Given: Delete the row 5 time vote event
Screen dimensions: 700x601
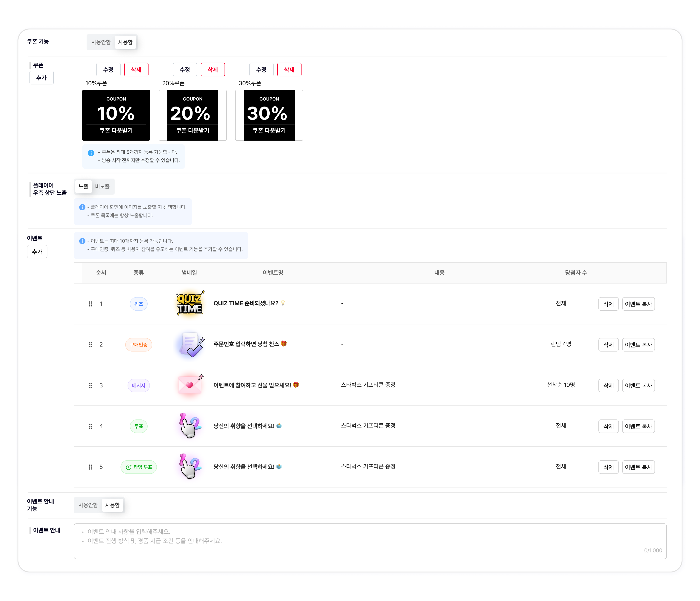Looking at the screenshot, I should click(608, 467).
